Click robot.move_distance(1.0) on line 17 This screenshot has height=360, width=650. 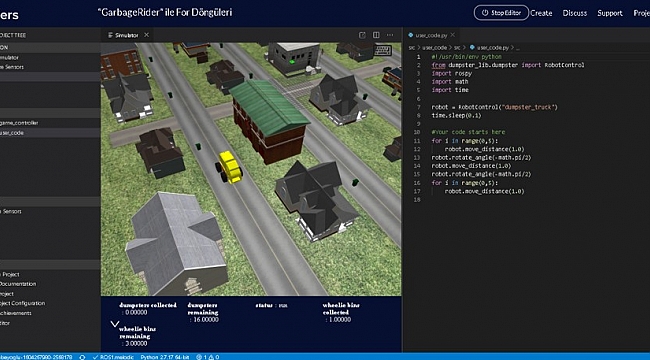click(x=485, y=191)
